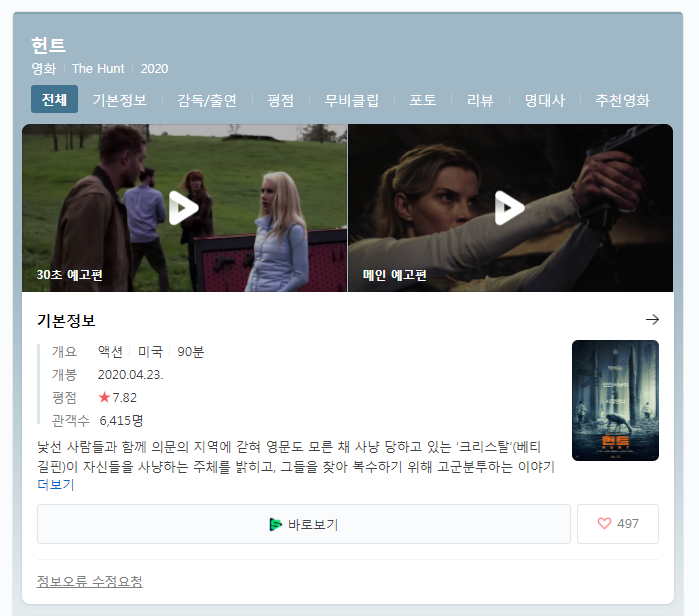Click the 6,415명 audience count

121,420
